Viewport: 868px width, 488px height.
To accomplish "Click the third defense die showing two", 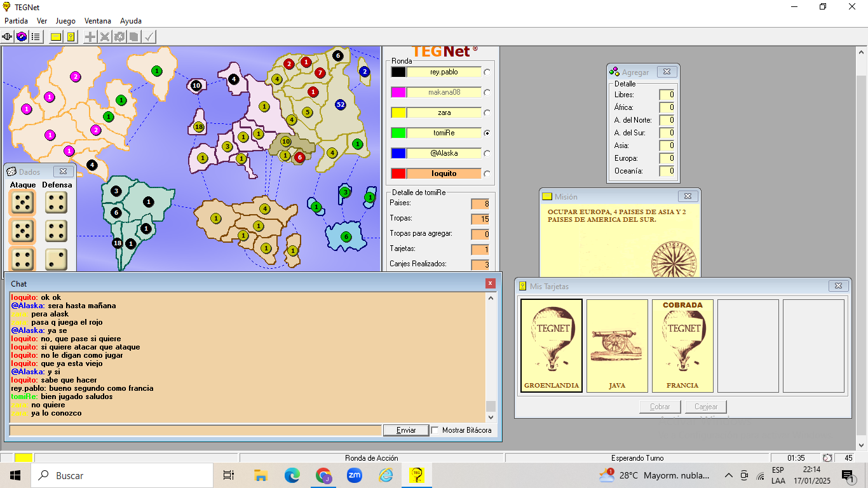I will [x=57, y=259].
